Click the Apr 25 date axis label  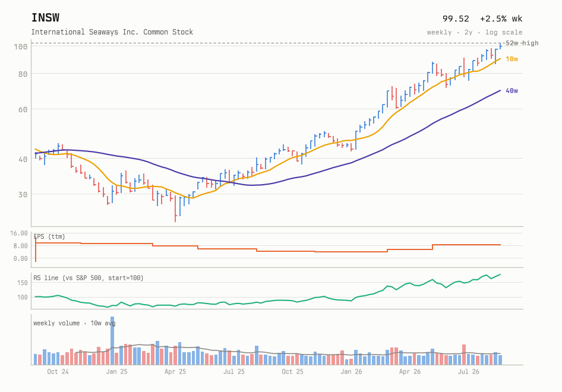[175, 372]
